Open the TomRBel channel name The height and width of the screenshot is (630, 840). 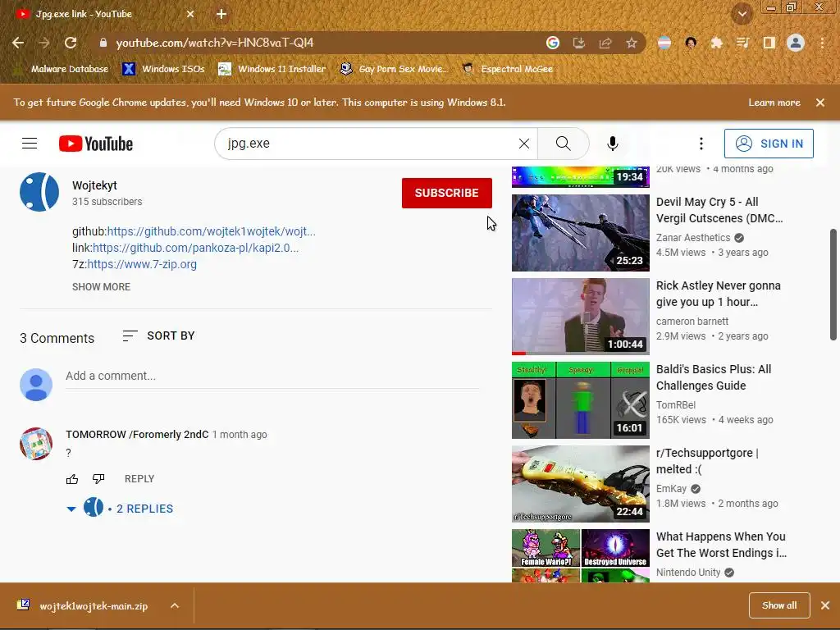(676, 405)
